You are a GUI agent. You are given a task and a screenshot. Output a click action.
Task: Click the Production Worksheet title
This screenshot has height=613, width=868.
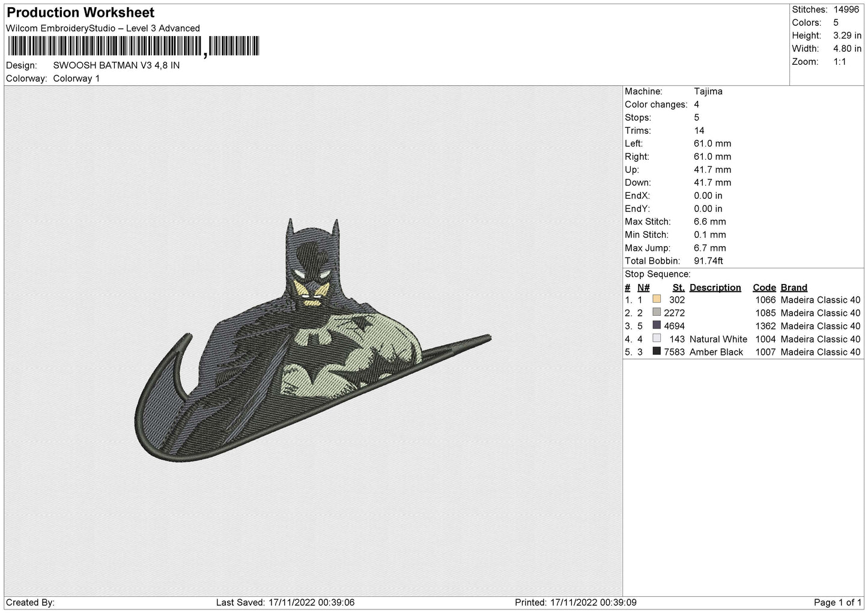(80, 13)
